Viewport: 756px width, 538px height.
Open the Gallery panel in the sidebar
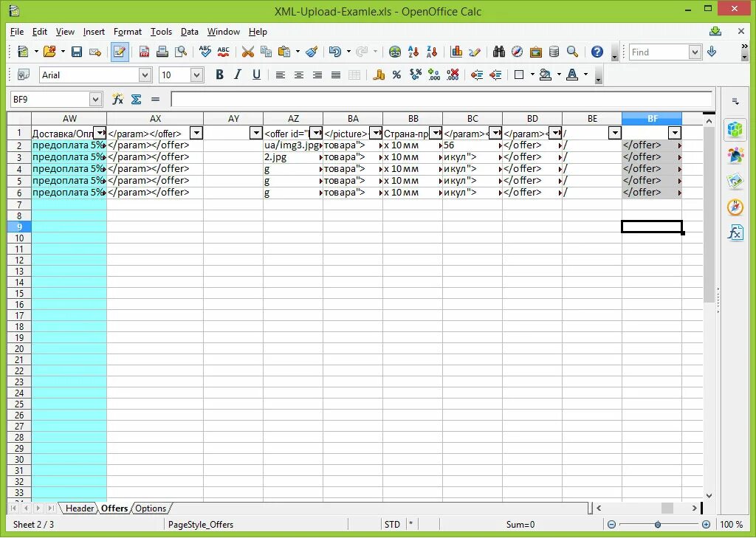tap(735, 181)
